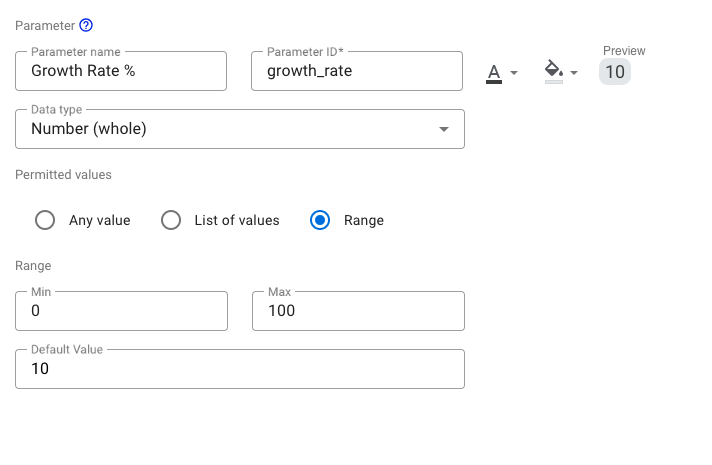The image size is (712, 465).
Task: Click the Default Value input field
Action: tap(240, 369)
